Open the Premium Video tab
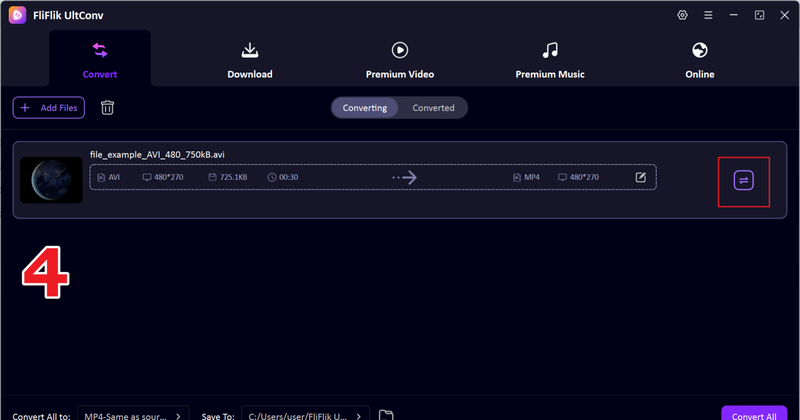This screenshot has height=420, width=800. coord(399,60)
